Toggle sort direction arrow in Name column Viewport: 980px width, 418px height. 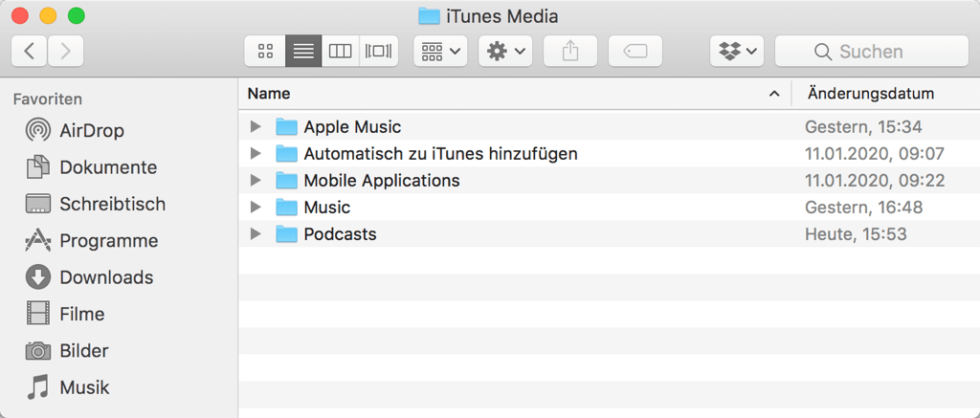click(x=774, y=95)
